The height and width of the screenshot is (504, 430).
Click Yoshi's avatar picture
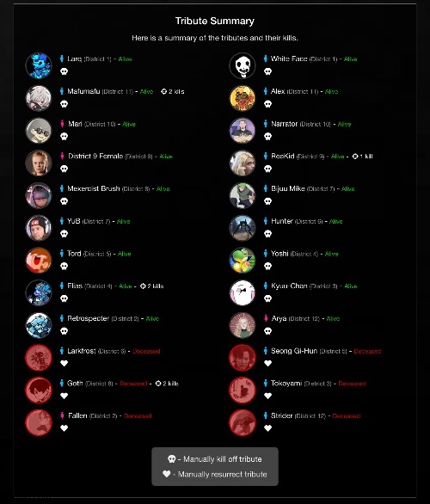[243, 260]
